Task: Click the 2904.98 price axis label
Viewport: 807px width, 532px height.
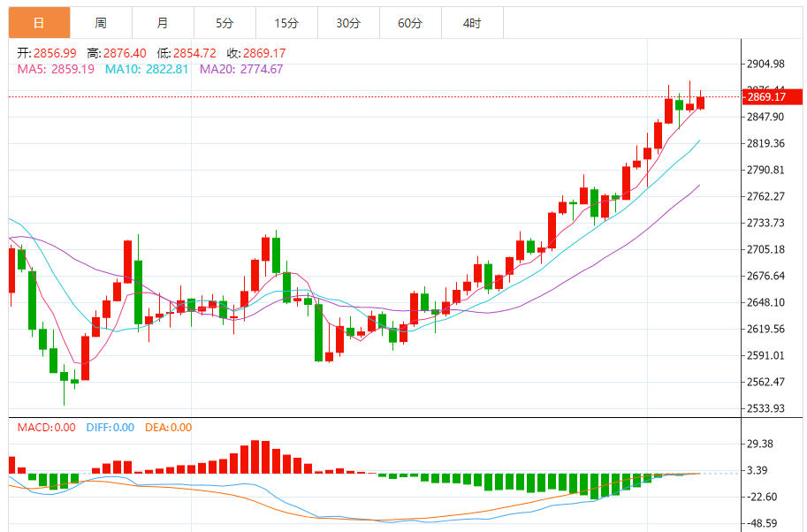Action: [765, 64]
